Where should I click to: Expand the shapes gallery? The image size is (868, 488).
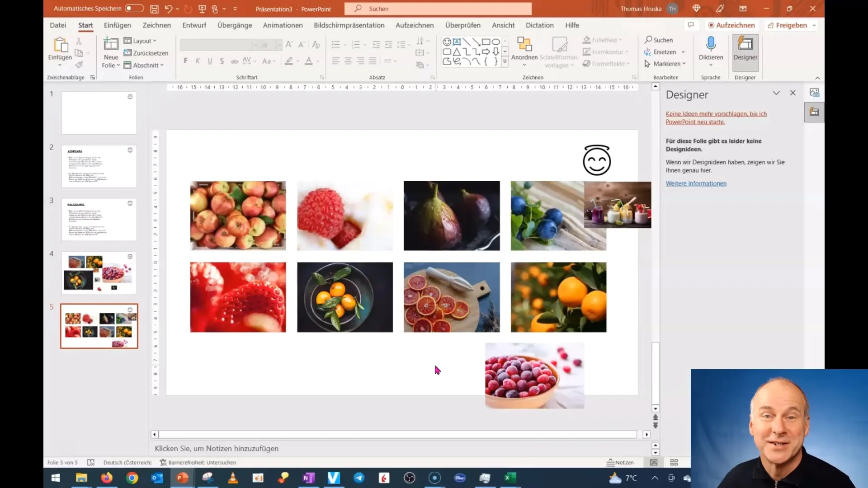(505, 61)
